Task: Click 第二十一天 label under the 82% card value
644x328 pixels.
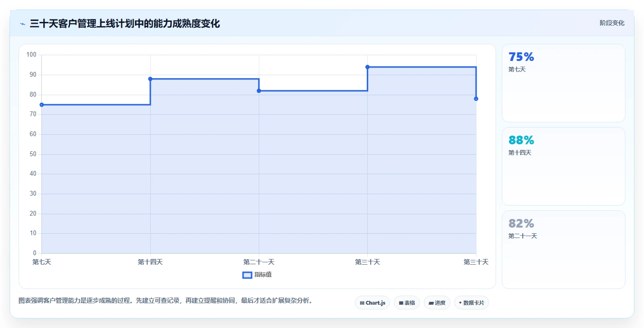Action: coord(523,236)
